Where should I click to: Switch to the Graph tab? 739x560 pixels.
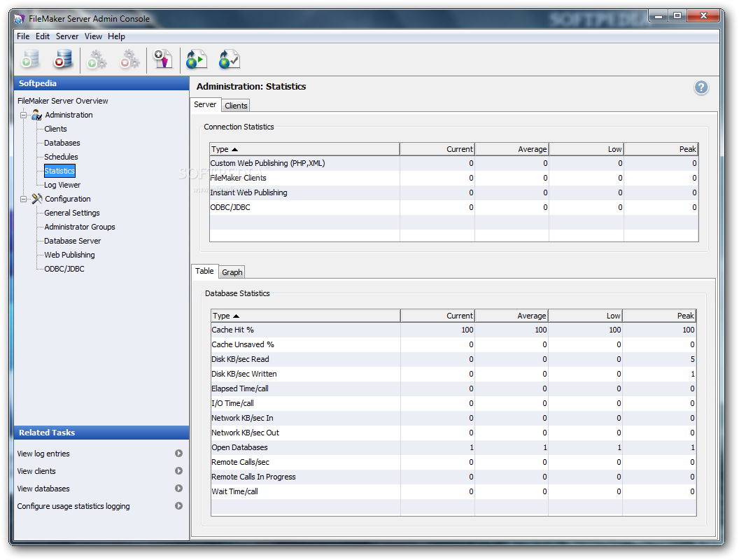(232, 272)
